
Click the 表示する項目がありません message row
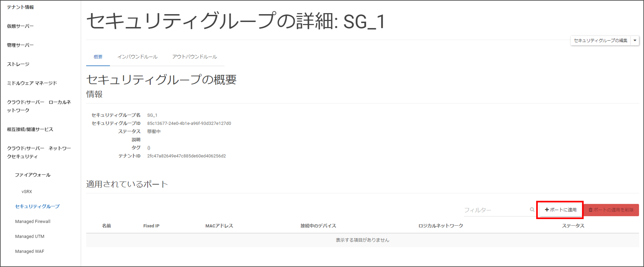(362, 240)
